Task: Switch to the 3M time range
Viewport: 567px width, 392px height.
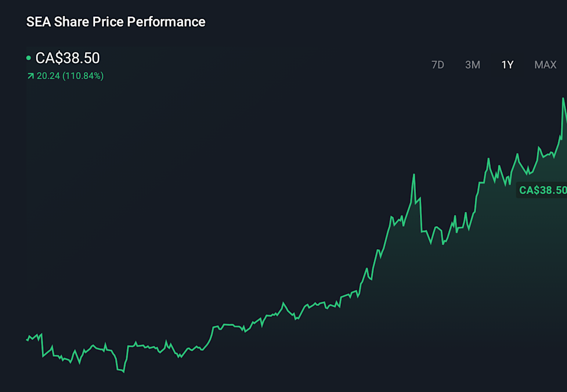Action: pyautogui.click(x=472, y=65)
